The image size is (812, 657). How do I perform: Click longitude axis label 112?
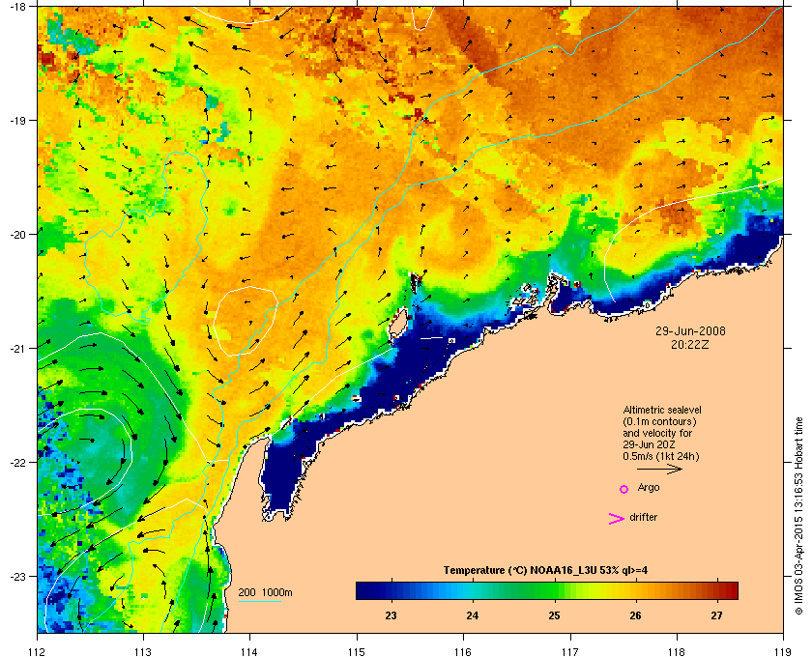(x=38, y=651)
